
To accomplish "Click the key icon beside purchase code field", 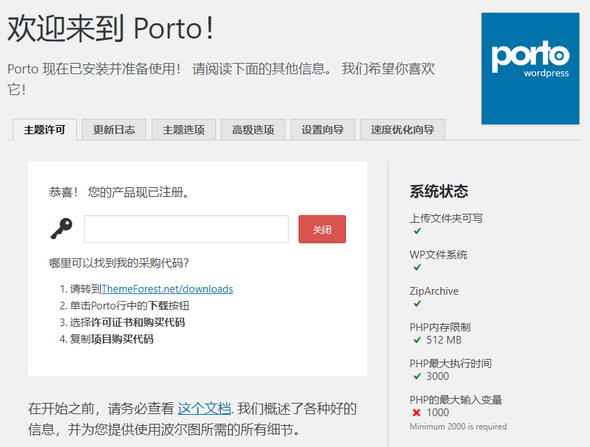I will click(61, 228).
